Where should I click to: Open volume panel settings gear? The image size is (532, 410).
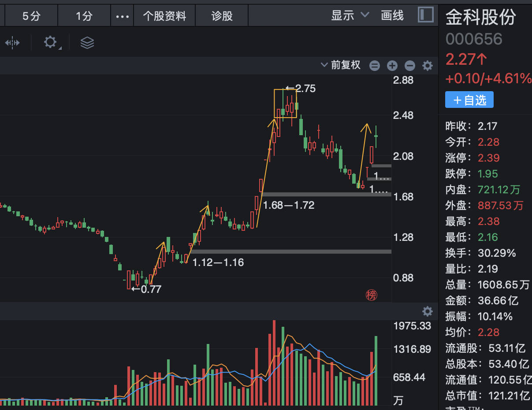click(x=427, y=311)
